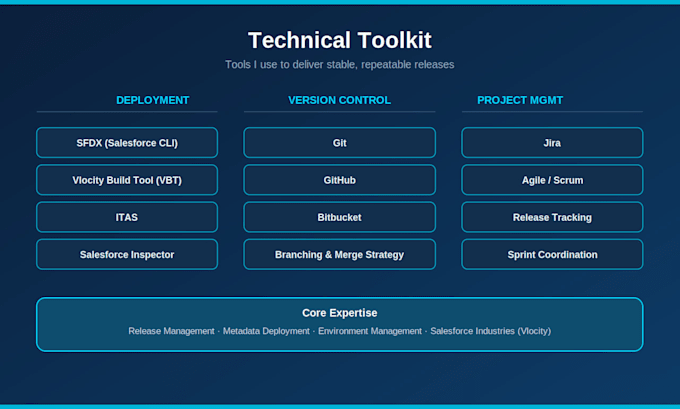Screen dimensions: 680x409
Task: Click the Core Expertise heading
Action: point(340,313)
